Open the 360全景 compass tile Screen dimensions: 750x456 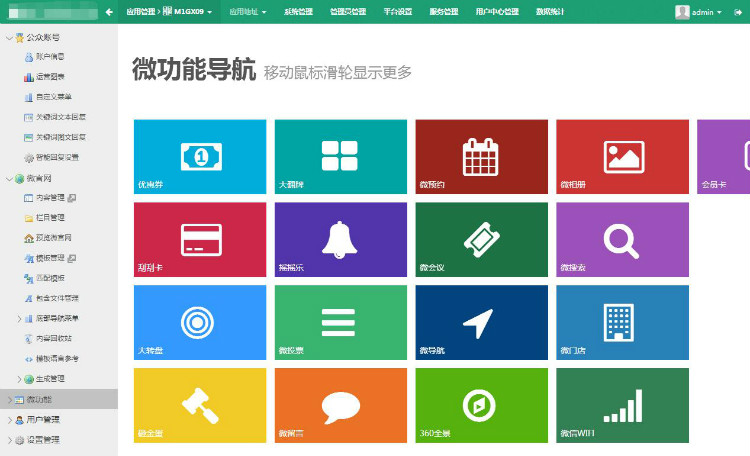(x=482, y=405)
